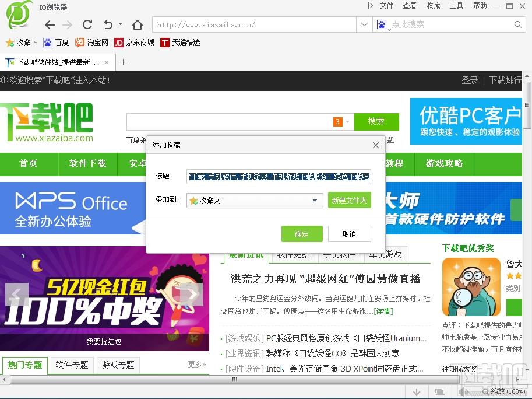Select the 游戏专题 tab
This screenshot has height=399, width=532.
(x=118, y=365)
